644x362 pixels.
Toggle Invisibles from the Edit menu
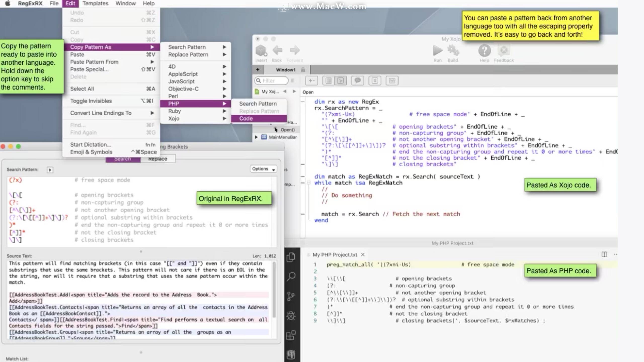pos(111,101)
